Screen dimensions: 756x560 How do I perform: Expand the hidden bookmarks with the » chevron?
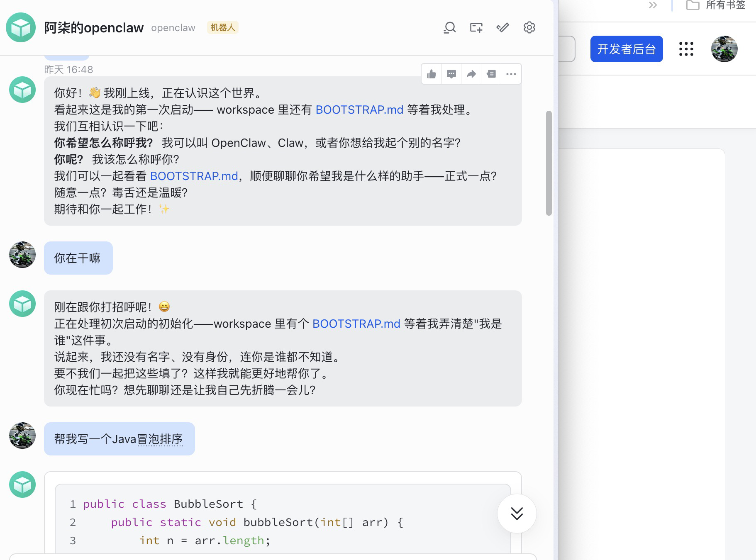pos(653,5)
